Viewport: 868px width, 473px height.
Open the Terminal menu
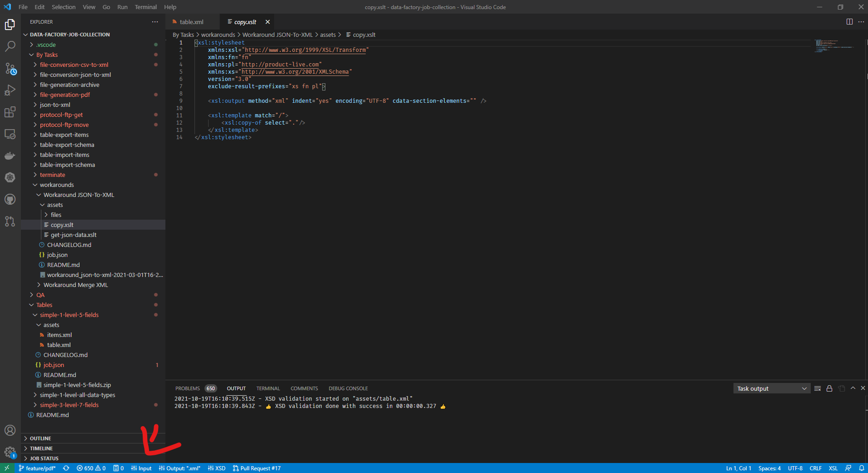pyautogui.click(x=145, y=7)
